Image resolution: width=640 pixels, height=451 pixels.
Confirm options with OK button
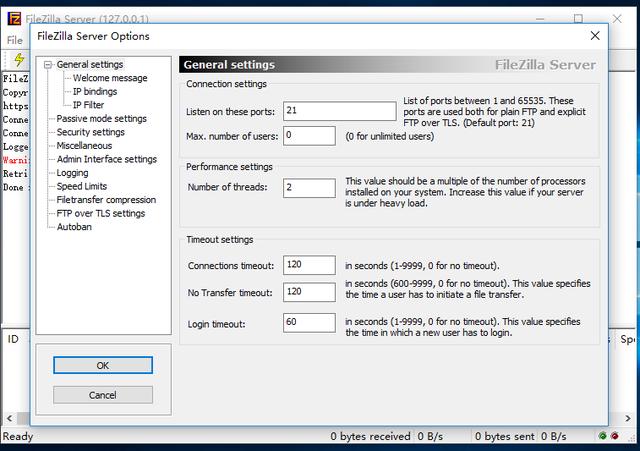[103, 365]
